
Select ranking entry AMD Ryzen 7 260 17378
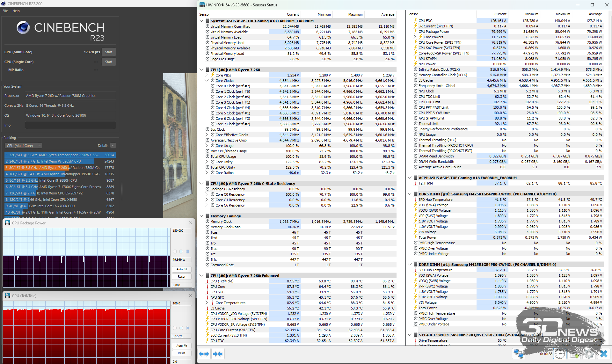[x=60, y=168]
